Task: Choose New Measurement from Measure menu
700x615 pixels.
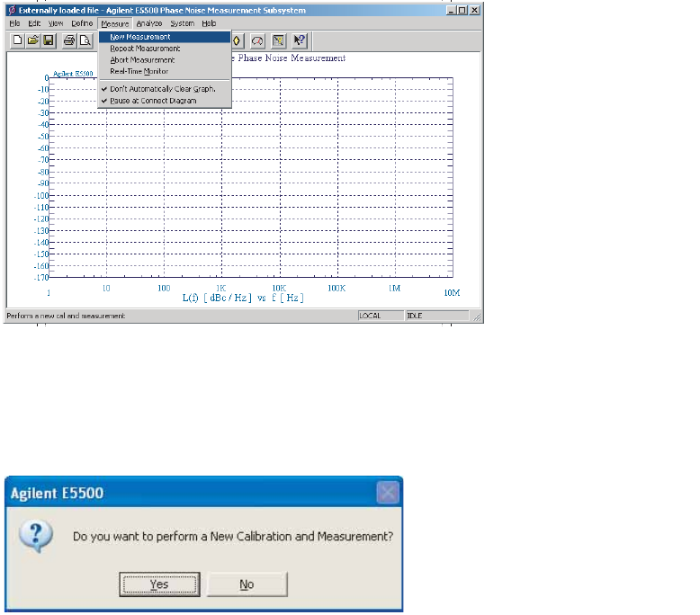Action: point(165,37)
